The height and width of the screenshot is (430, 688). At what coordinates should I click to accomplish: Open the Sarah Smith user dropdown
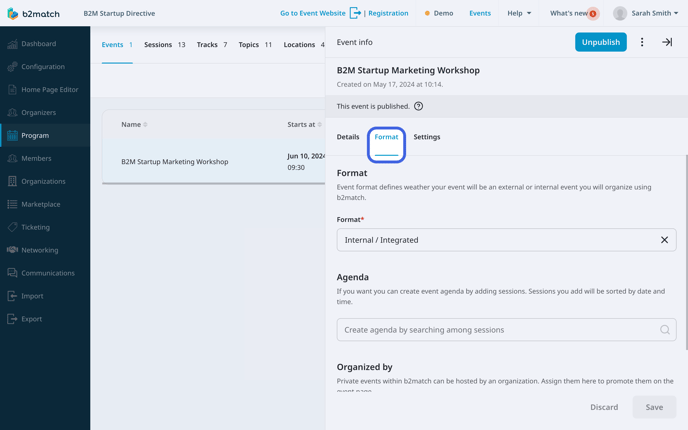(x=654, y=13)
